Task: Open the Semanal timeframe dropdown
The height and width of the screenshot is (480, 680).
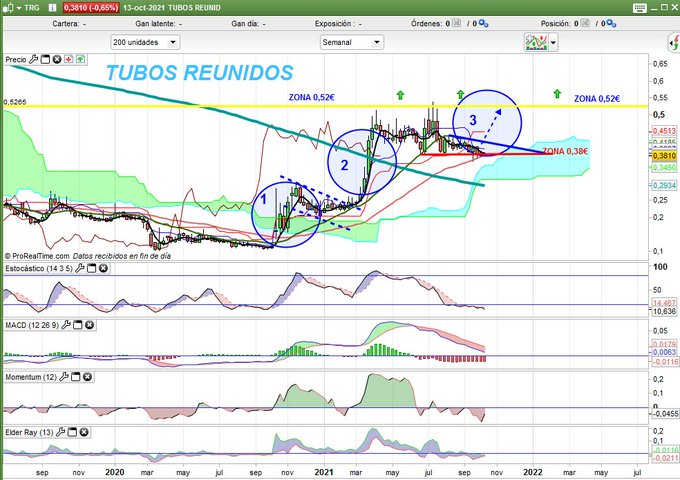Action: 352,42
